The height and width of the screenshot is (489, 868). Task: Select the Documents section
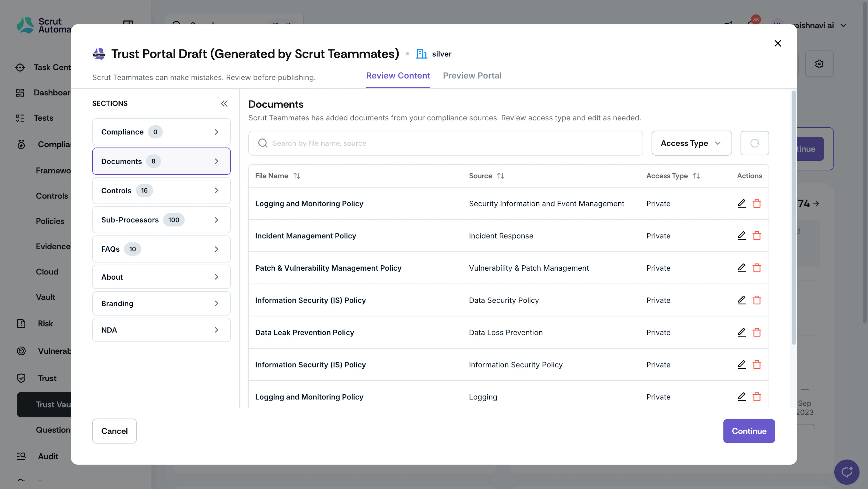(x=161, y=161)
